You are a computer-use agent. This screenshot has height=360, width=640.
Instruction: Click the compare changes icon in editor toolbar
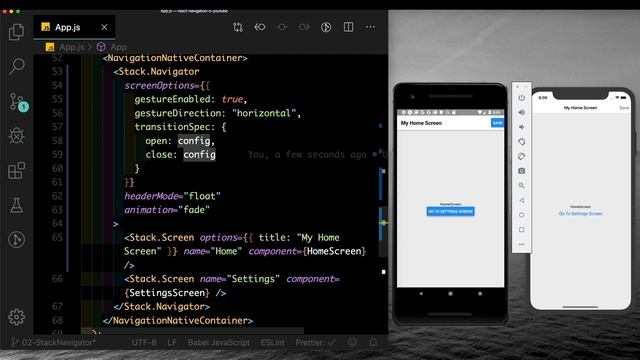pos(238,27)
